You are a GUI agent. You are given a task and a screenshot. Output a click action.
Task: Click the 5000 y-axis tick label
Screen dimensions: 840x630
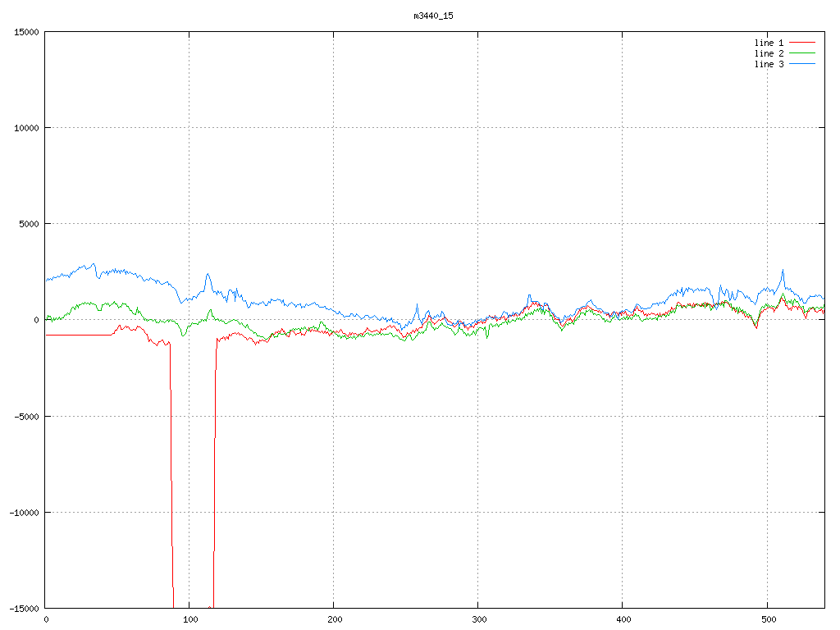point(28,224)
